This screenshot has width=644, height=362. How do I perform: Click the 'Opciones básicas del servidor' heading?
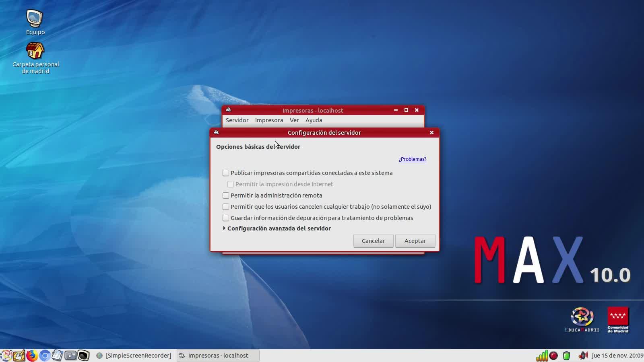point(258,147)
